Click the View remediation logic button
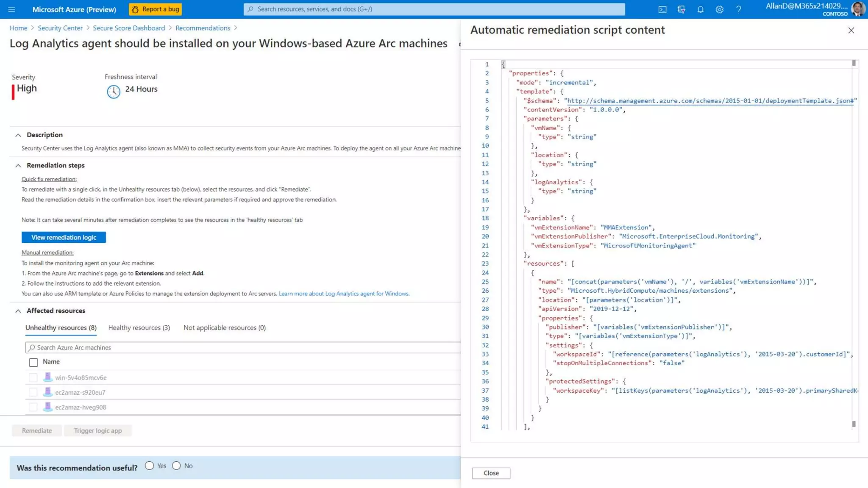 coord(64,237)
